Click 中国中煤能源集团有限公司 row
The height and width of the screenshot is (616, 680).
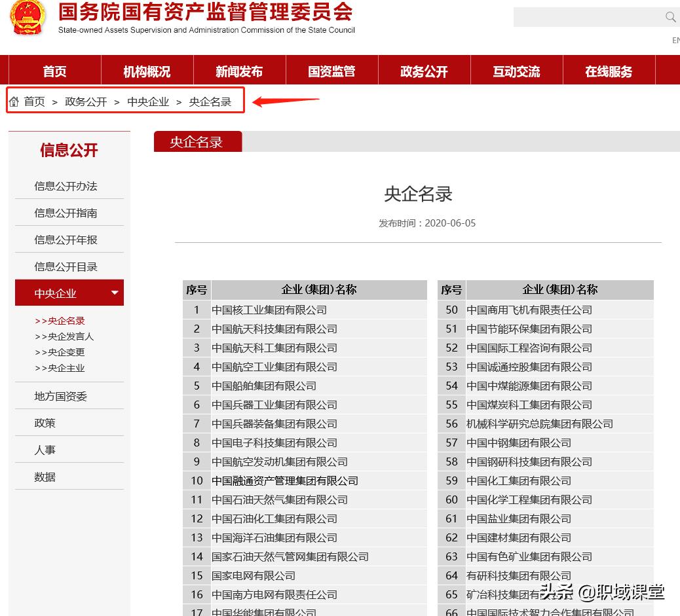546,386
